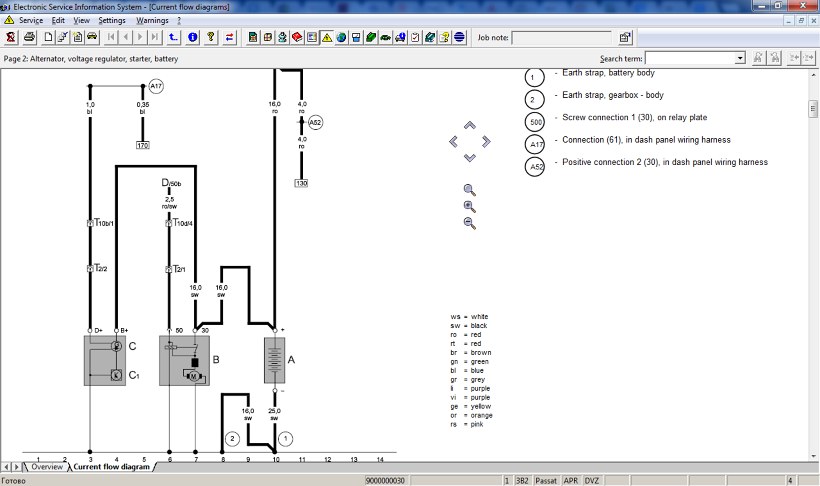Click the red and blue swap arrows icon

coord(230,37)
